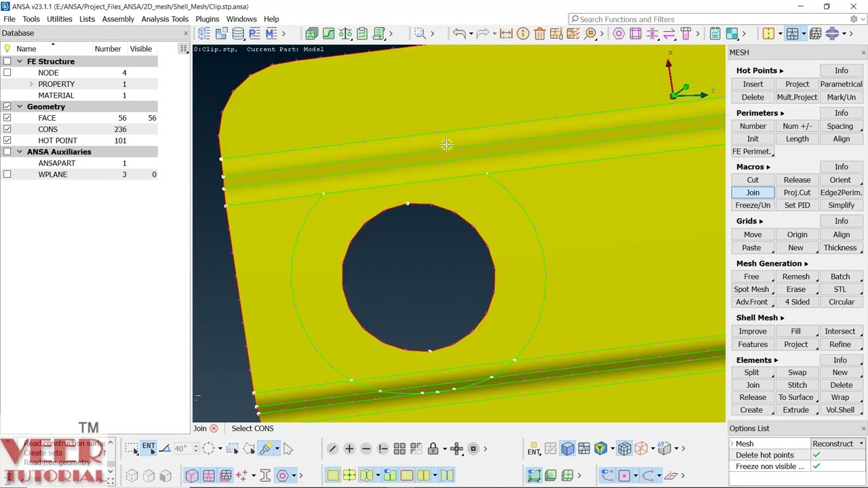Toggle the Geometry checkbox
868x488 pixels.
click(x=7, y=106)
